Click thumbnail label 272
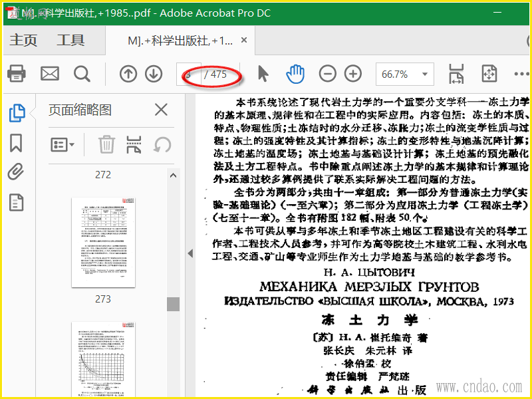Viewport: 532px width, 399px height. 103,175
